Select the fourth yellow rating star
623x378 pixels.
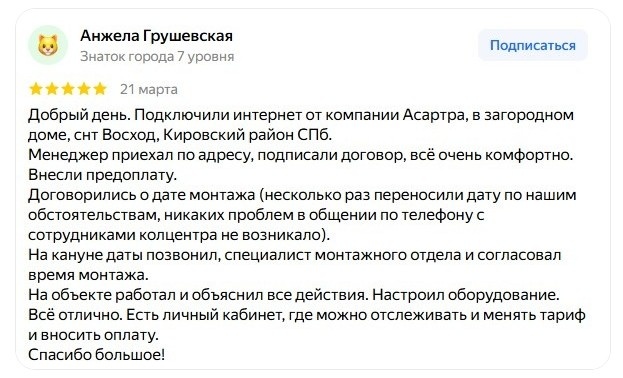click(x=83, y=89)
